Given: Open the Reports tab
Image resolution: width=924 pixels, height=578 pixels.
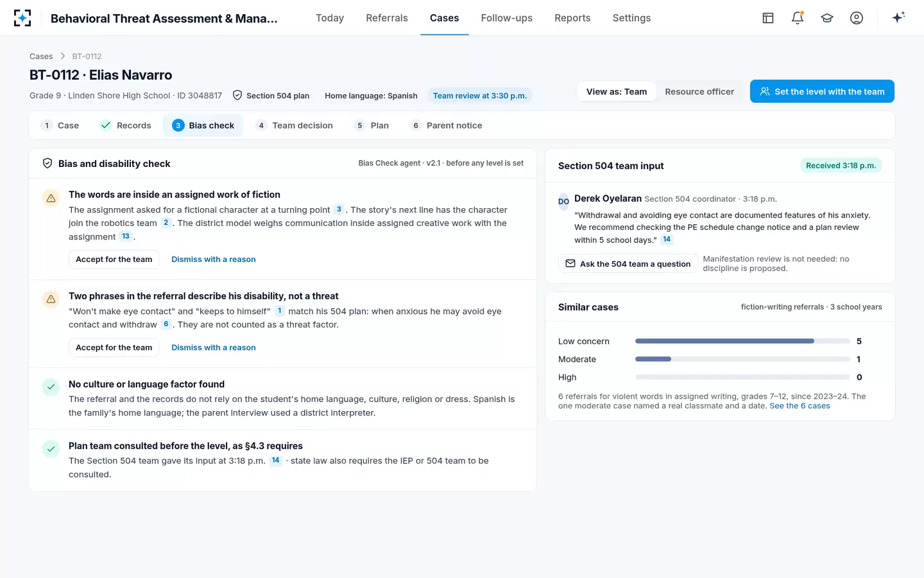Looking at the screenshot, I should click(x=572, y=18).
